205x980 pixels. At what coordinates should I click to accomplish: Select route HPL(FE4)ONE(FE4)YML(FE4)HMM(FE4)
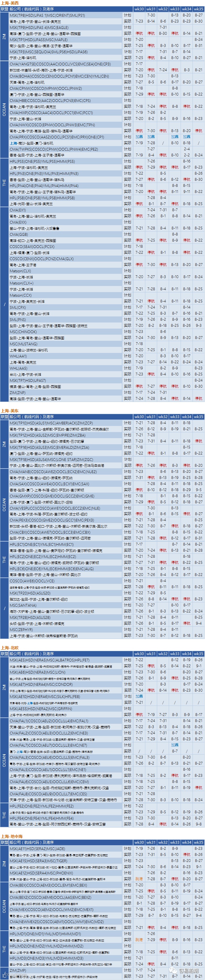41,818
